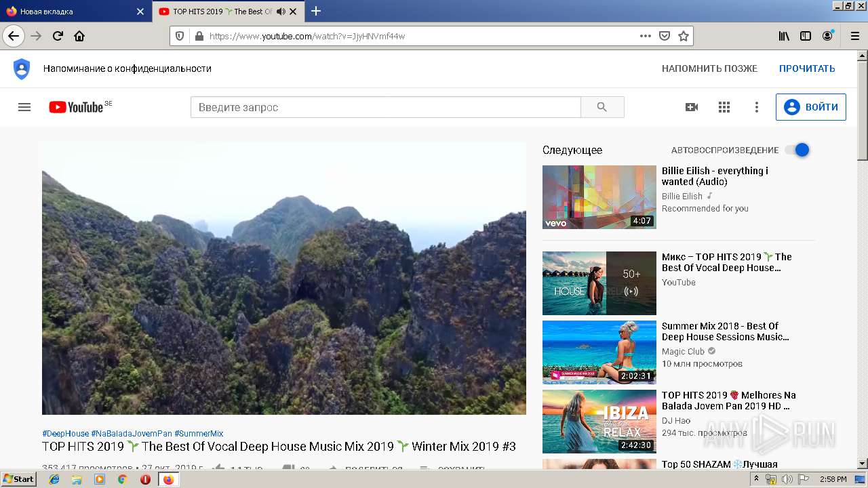
Task: Close the Новая вкладка tab
Action: click(x=140, y=12)
